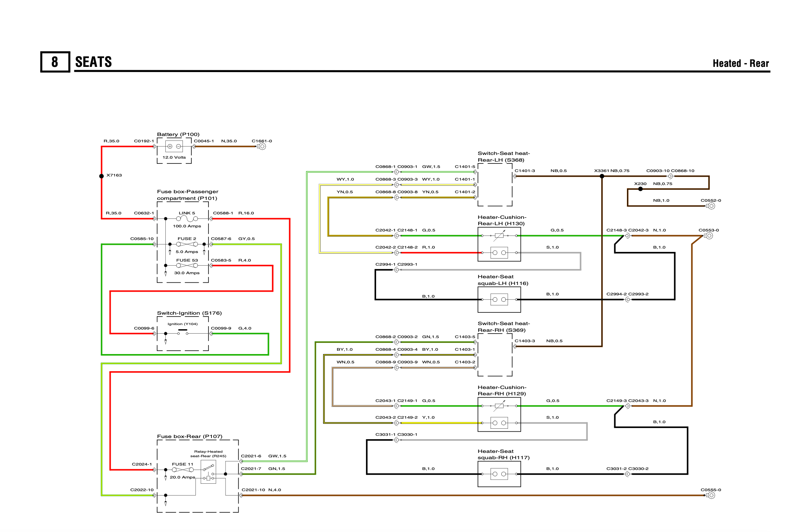Image resolution: width=796 pixels, height=532 pixels.
Task: Click the section number 8 box
Action: click(55, 62)
